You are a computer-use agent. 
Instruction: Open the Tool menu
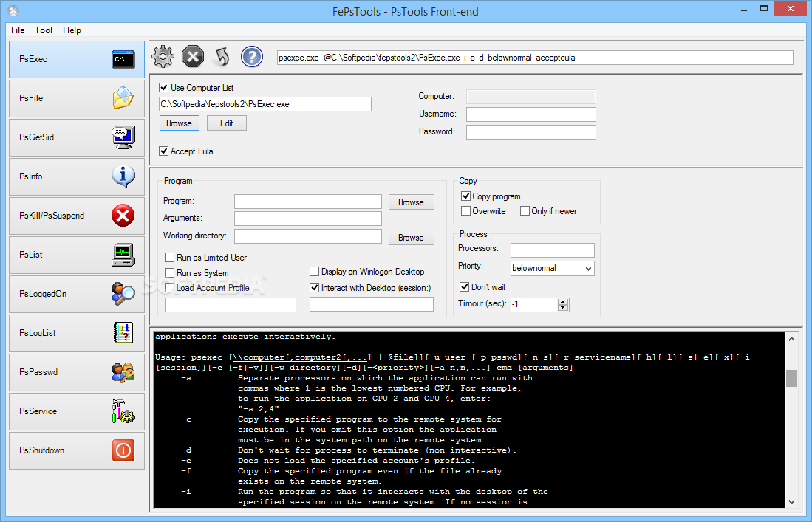[x=44, y=30]
